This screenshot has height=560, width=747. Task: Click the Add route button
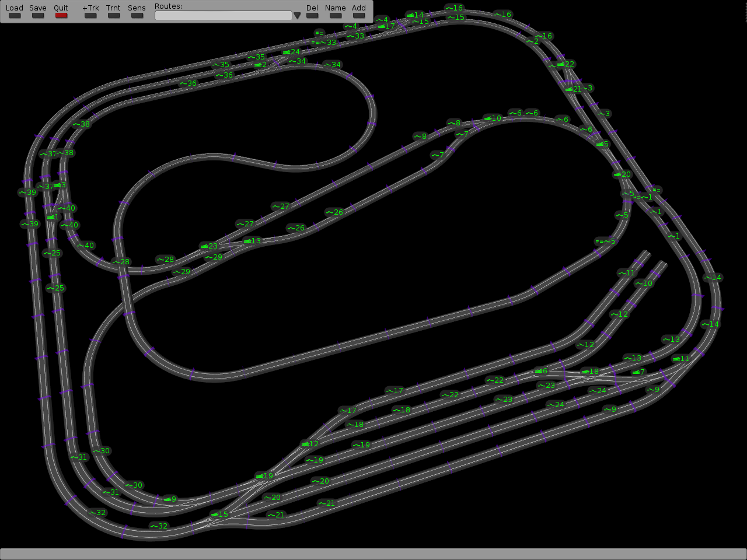pos(358,15)
